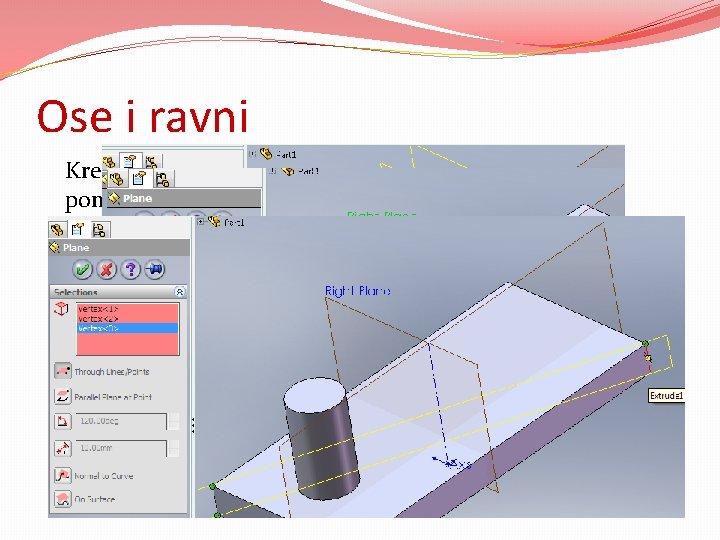Select PropertyManager tab in front screenshot
The image size is (720, 540).
point(79,229)
